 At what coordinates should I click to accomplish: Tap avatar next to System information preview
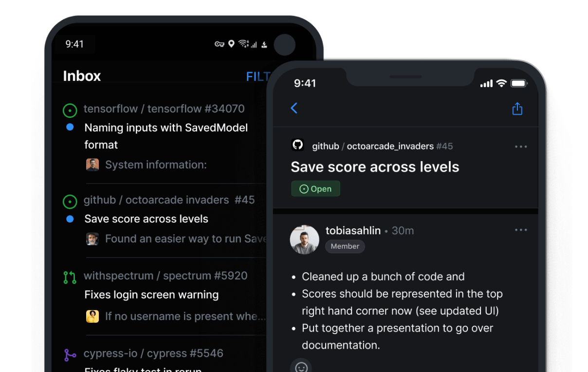pyautogui.click(x=92, y=165)
